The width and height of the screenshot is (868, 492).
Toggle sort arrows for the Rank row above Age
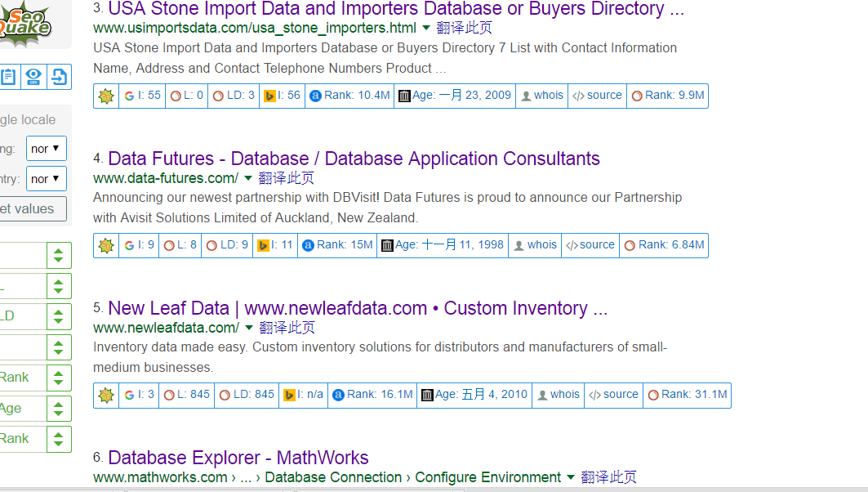point(59,378)
